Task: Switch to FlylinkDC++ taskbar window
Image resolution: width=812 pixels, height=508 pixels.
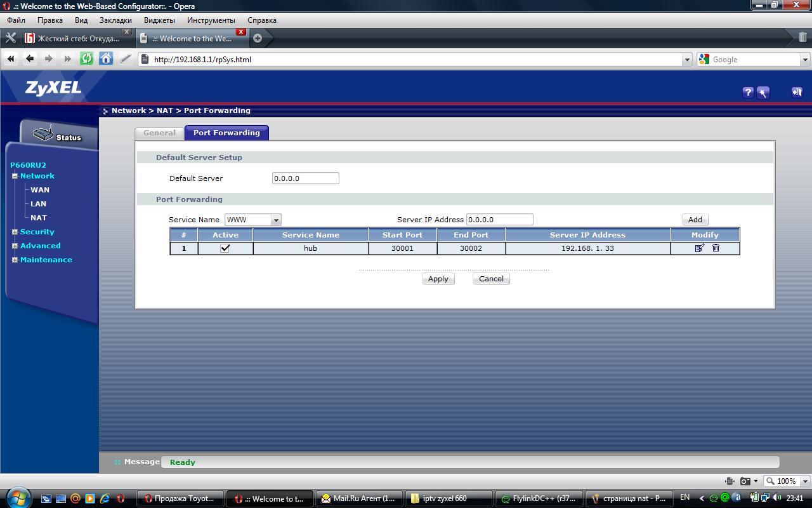Action: 539,498
